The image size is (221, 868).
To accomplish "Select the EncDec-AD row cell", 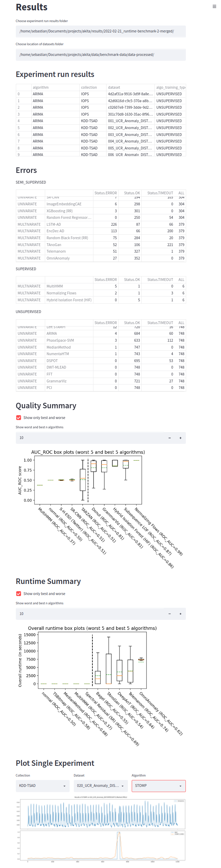I will (x=69, y=231).
